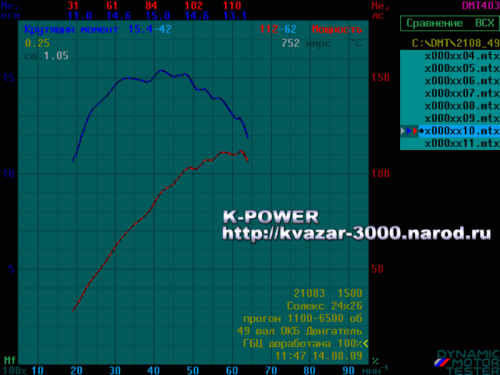This screenshot has width=500, height=375.
Task: Click the Сравнение ВСХ mode header
Action: 450,23
